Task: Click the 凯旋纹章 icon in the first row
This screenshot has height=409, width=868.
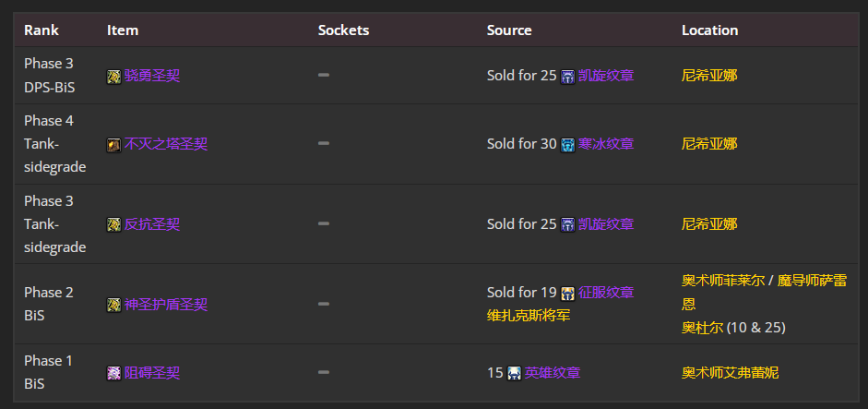Action: tap(568, 76)
